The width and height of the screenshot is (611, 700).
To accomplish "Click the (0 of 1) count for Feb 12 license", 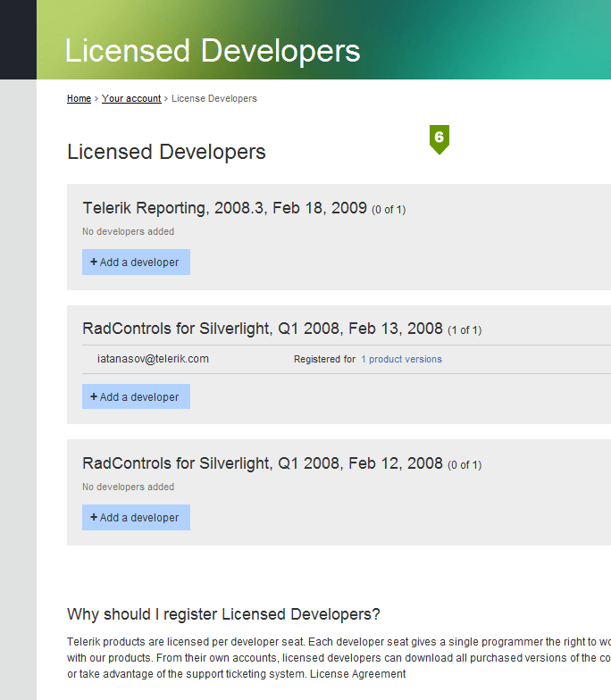I will pos(465,465).
